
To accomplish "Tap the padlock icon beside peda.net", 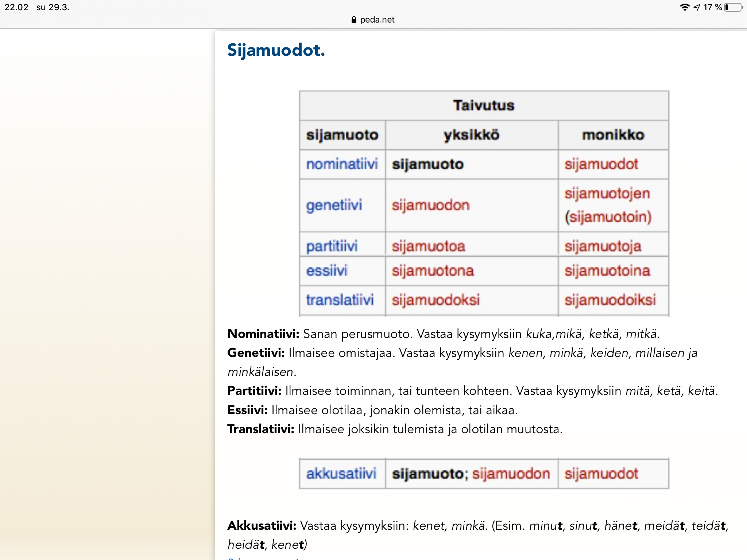I will 353,20.
